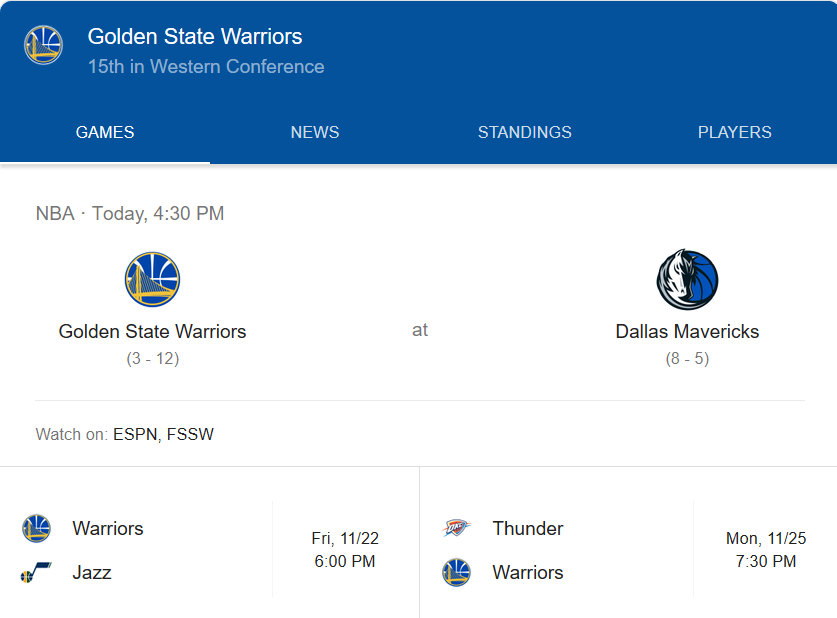Click the Dallas Mavericks team logo

tap(687, 280)
